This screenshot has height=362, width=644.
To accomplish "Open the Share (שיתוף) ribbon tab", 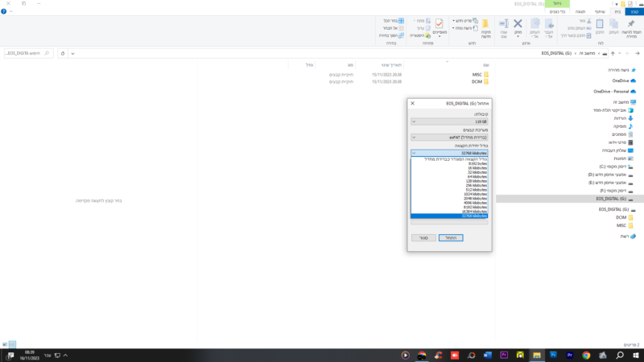I will [600, 11].
